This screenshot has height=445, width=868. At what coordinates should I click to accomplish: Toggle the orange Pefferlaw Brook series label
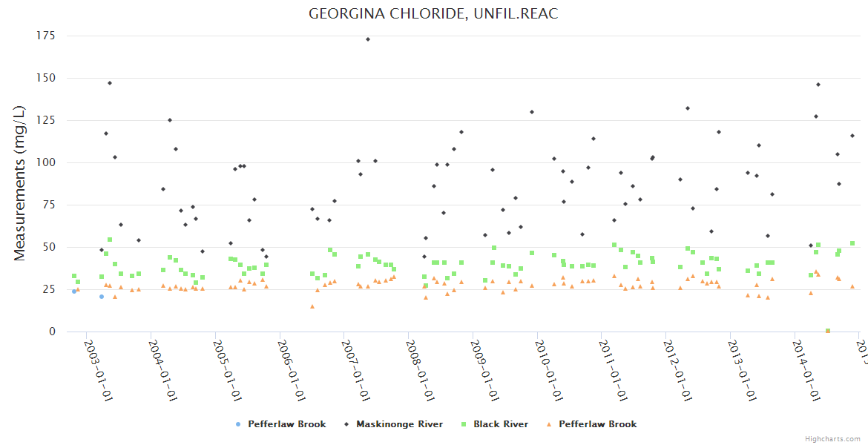click(597, 424)
